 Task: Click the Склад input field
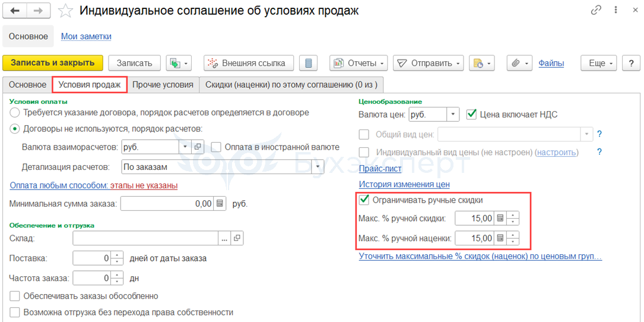(145, 238)
